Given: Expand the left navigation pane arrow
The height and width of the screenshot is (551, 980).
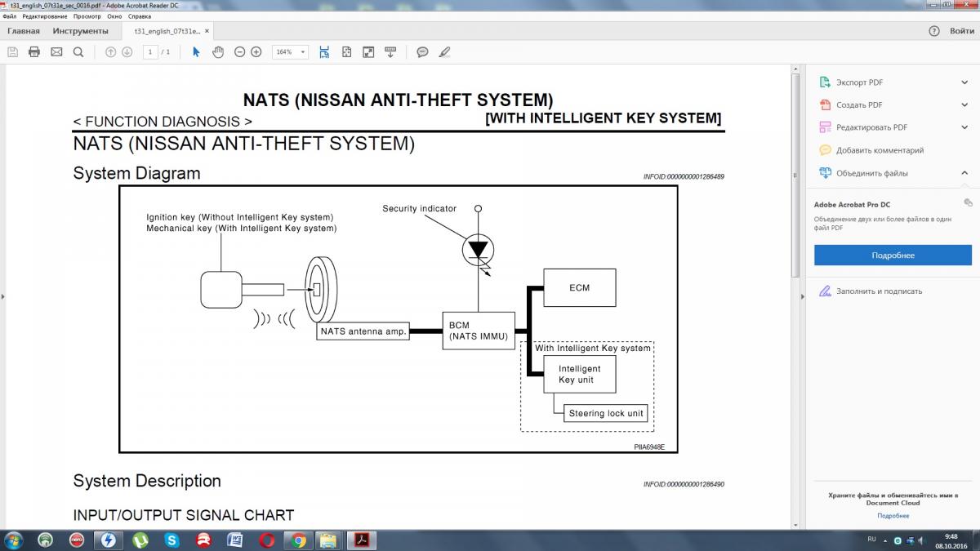Looking at the screenshot, I should click(x=2, y=296).
